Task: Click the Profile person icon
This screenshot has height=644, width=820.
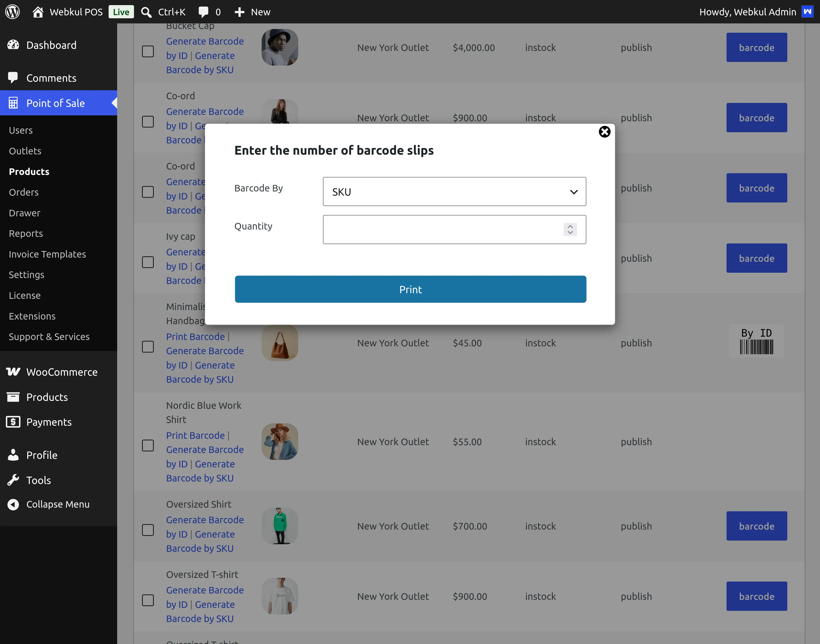Action: coord(13,455)
